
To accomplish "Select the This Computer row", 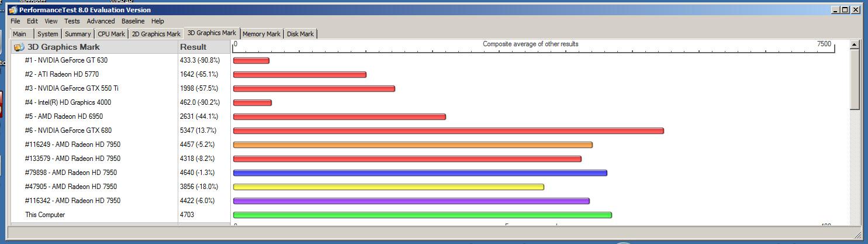I will 45,215.
